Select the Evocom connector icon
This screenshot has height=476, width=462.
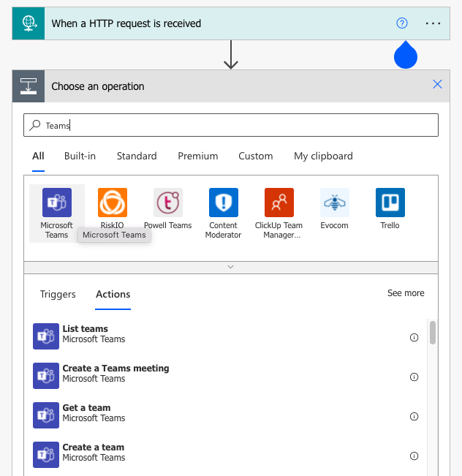tap(334, 203)
